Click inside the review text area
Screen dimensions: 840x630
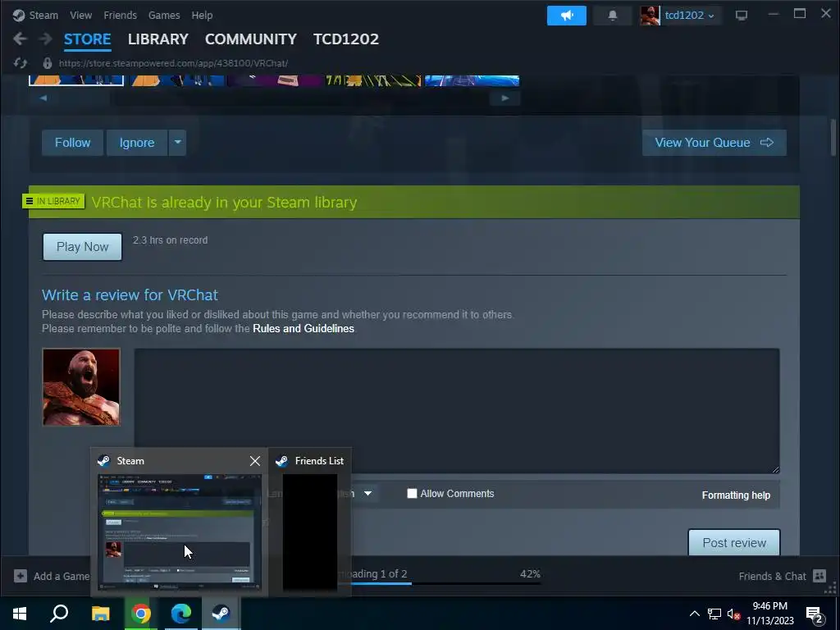456,411
